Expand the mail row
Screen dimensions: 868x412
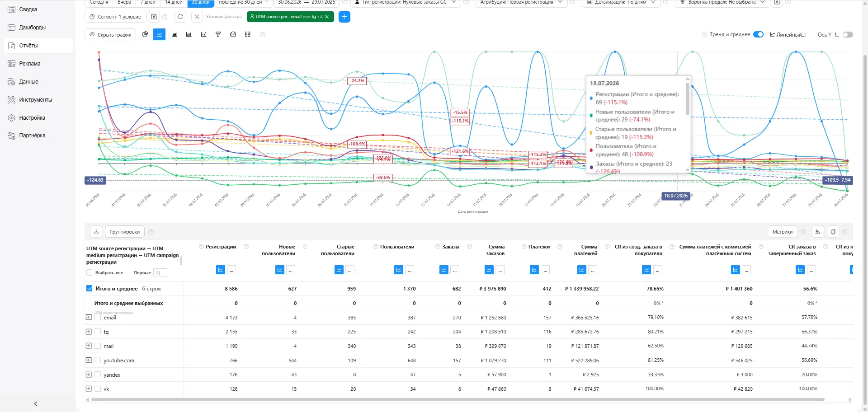(89, 346)
